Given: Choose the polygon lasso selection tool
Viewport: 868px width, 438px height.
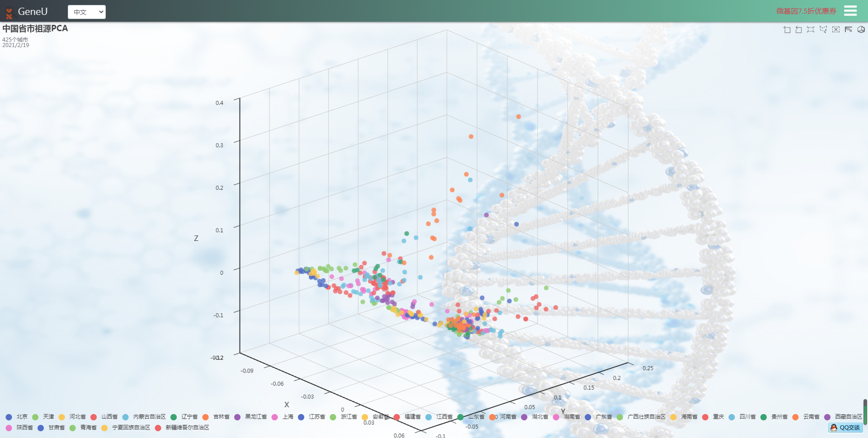Looking at the screenshot, I should [823, 29].
